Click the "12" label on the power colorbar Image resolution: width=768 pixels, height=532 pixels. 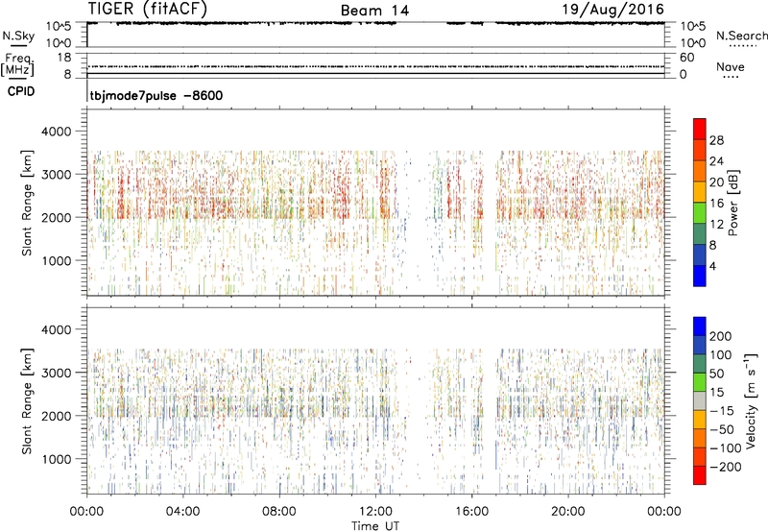pyautogui.click(x=716, y=225)
